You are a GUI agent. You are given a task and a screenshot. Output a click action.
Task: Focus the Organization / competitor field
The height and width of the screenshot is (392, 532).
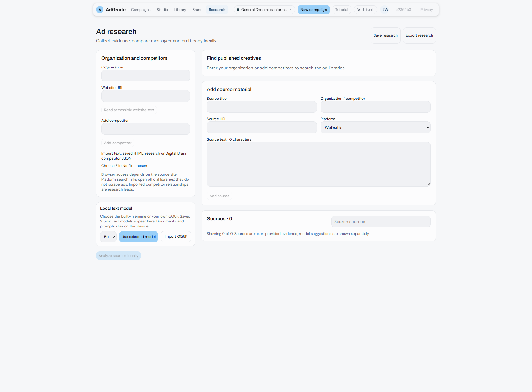click(x=375, y=107)
